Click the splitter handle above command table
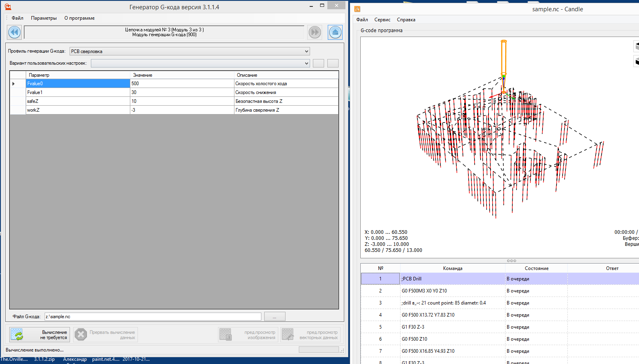 [x=512, y=261]
